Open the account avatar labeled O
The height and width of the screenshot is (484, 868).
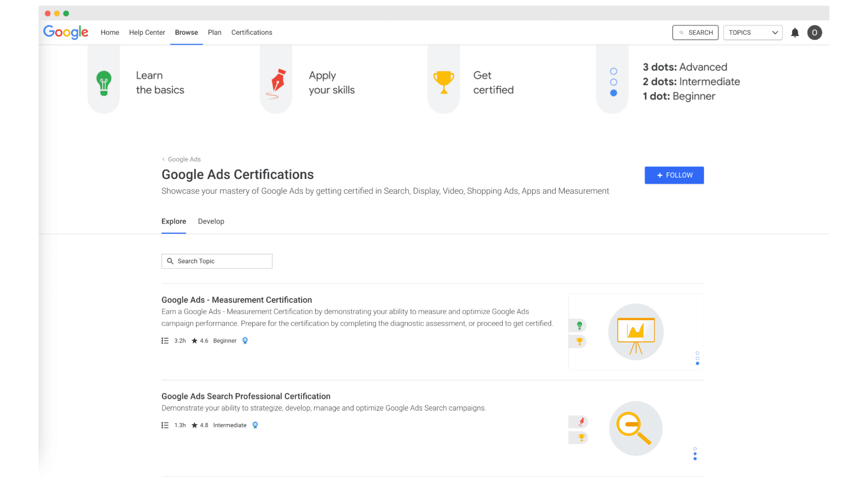tap(814, 33)
